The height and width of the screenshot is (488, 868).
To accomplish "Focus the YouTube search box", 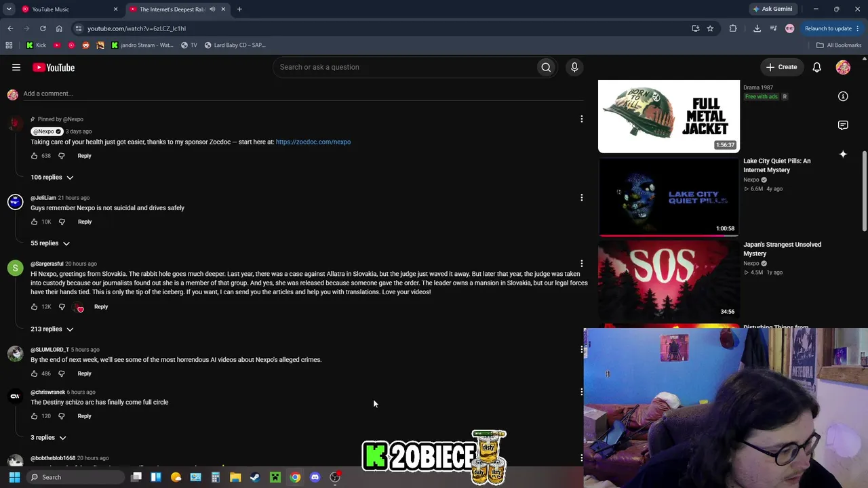I will (x=403, y=67).
